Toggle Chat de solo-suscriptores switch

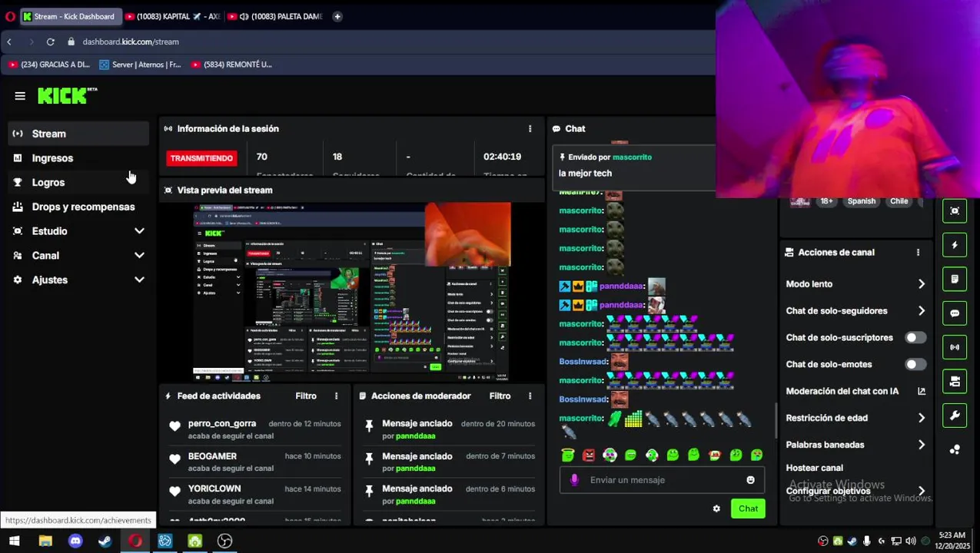click(915, 338)
